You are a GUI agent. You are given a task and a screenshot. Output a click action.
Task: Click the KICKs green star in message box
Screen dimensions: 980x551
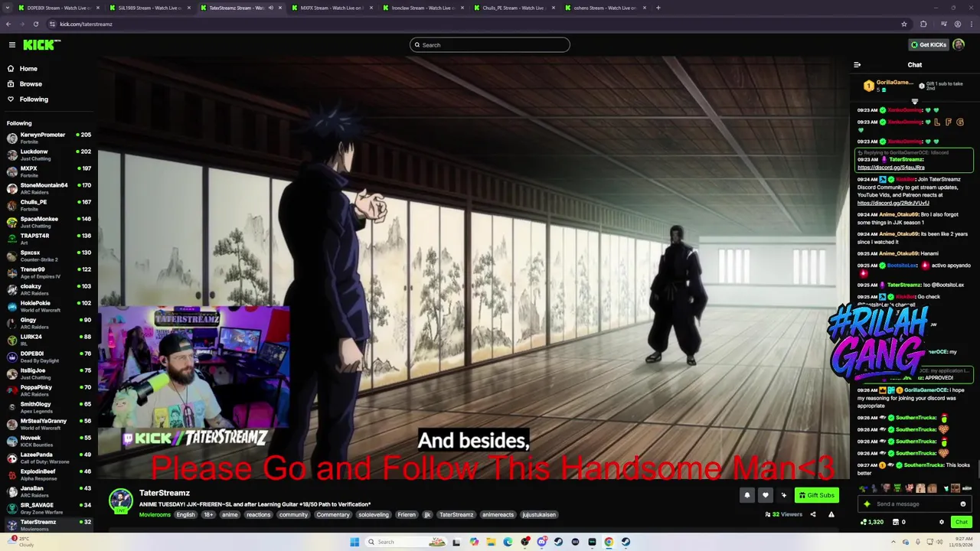pos(867,504)
